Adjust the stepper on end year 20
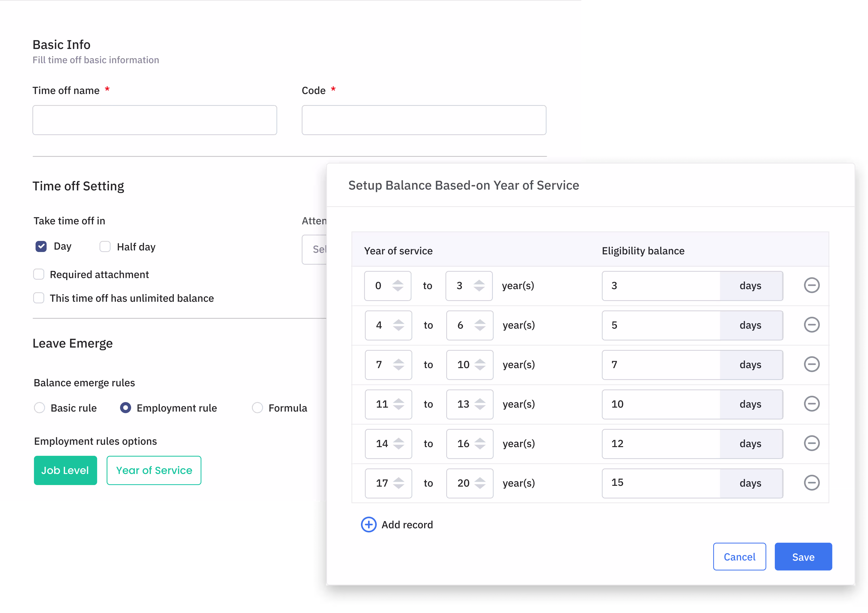868x613 pixels. [480, 483]
